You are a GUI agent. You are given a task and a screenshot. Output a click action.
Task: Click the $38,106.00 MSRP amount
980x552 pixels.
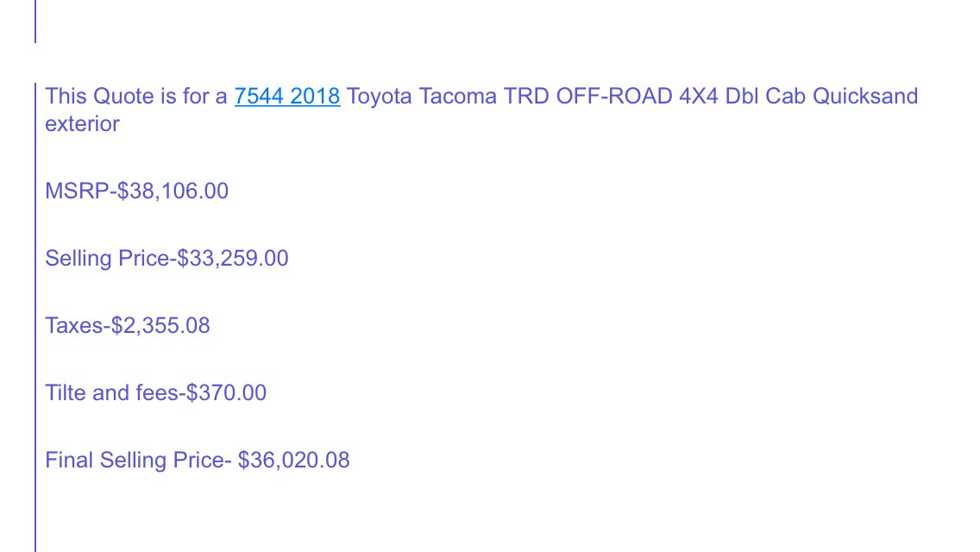tap(173, 191)
